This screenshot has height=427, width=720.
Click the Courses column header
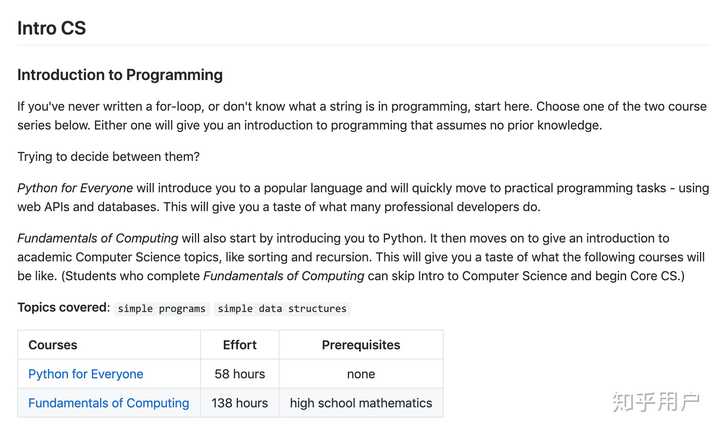click(x=53, y=345)
